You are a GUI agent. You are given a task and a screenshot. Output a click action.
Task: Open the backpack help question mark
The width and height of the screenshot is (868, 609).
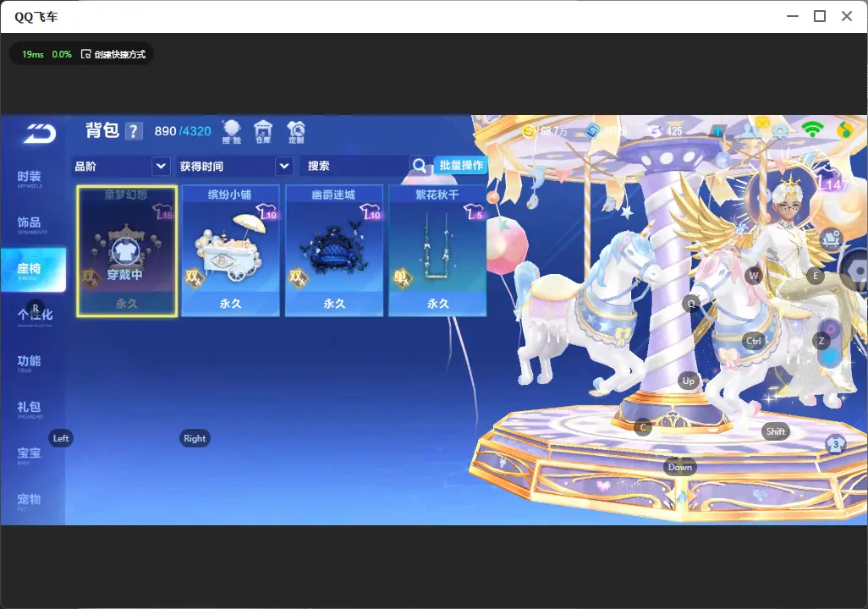pos(134,131)
